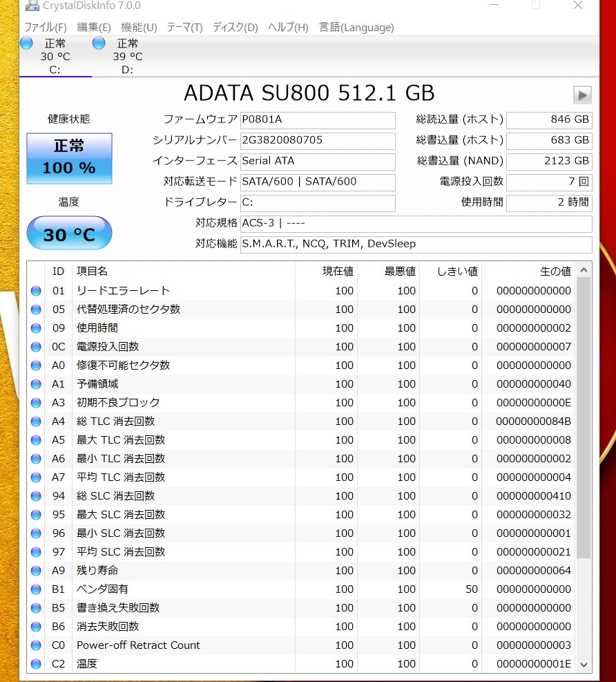Click the CrystalDiskInfo title bar app icon
The height and width of the screenshot is (682, 616).
32,5
